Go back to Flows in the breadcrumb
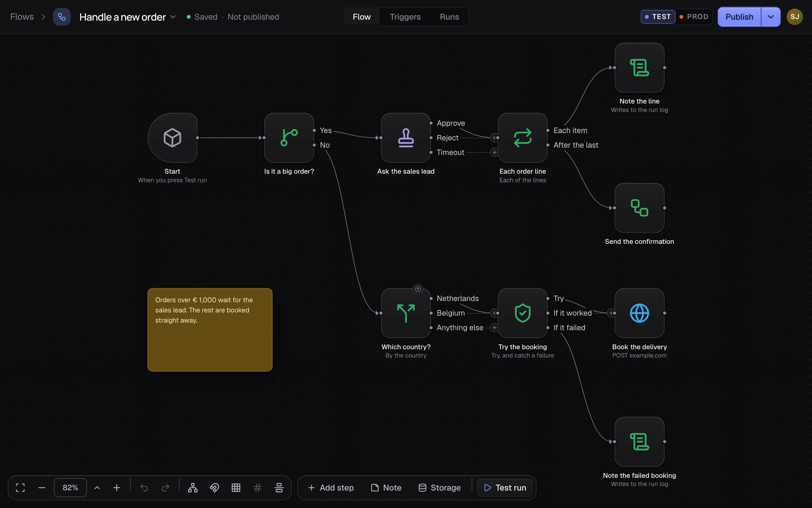The width and height of the screenshot is (812, 508). pos(22,17)
